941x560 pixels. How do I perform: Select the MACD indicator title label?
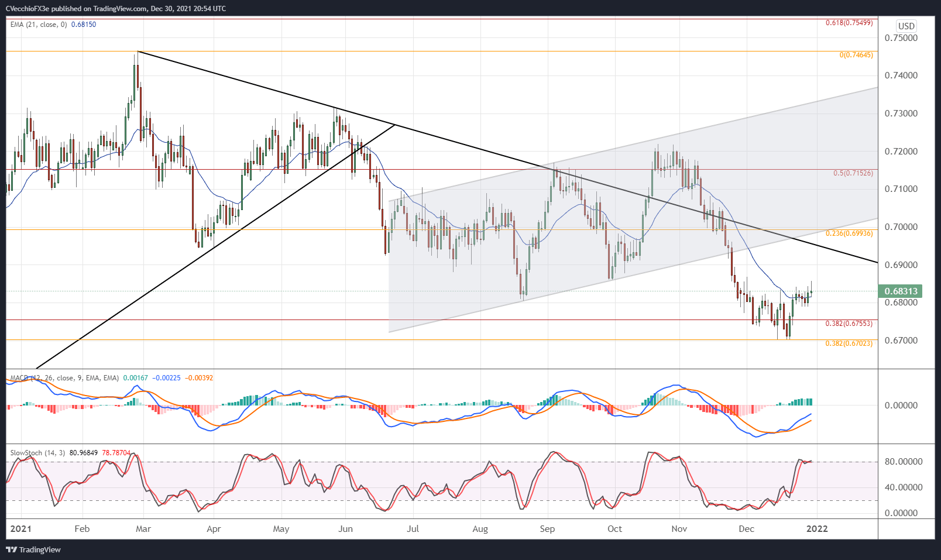tap(64, 378)
